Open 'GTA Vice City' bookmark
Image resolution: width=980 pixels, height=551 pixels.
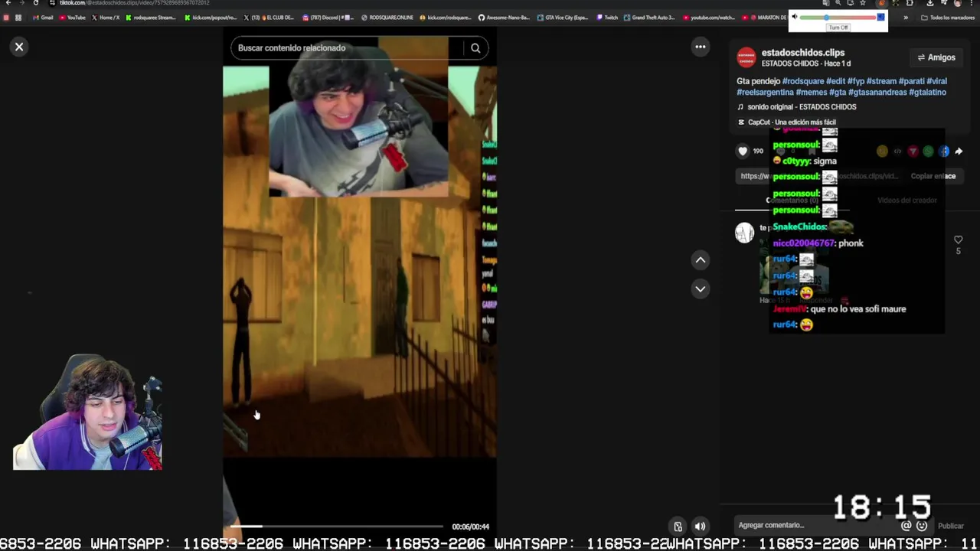pos(563,18)
